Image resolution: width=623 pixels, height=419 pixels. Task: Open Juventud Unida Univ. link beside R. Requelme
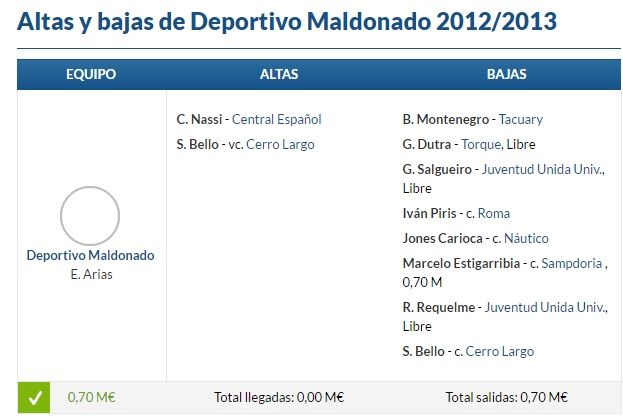click(x=546, y=308)
